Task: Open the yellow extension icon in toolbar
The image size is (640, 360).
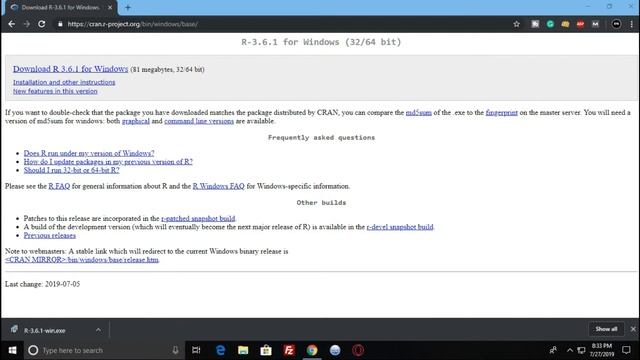Action: click(x=565, y=24)
